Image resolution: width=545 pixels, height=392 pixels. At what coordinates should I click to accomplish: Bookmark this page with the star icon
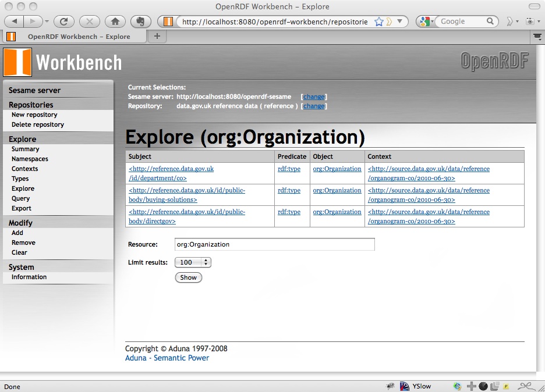pyautogui.click(x=379, y=22)
